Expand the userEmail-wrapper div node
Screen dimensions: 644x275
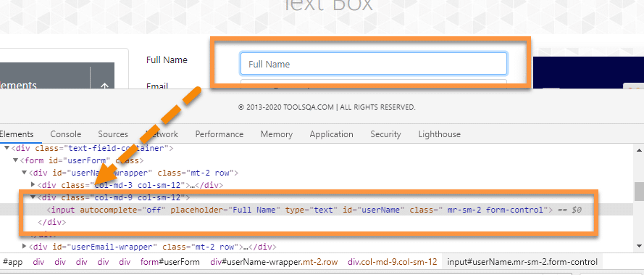(25, 247)
